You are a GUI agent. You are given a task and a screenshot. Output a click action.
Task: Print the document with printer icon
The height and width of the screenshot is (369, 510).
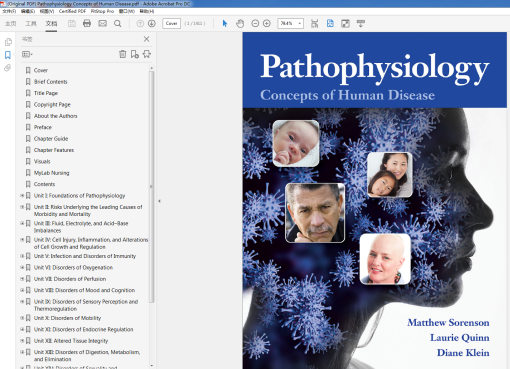point(87,23)
